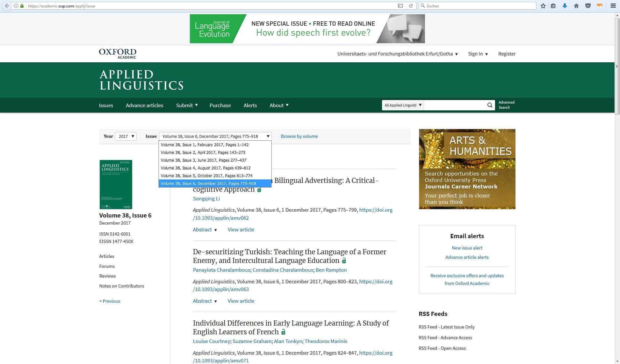Open the bookmarks library icon
This screenshot has height=364, width=620.
[553, 6]
